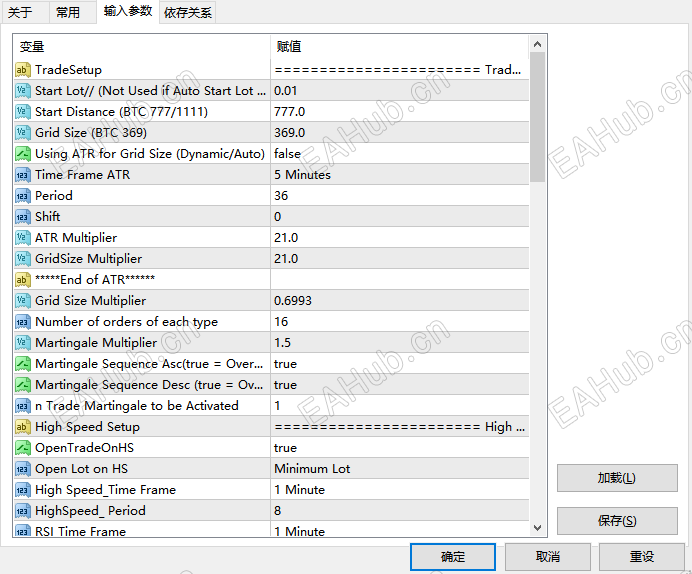The image size is (692, 574).
Task: Click the icon beside GridSize Multiplier
Action: point(23,259)
